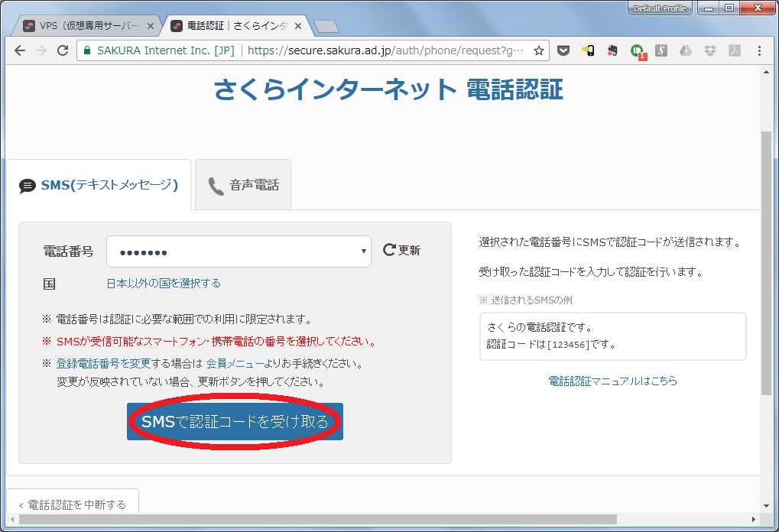Image resolution: width=779 pixels, height=532 pixels.
Task: Switch to the VPS browser tab
Action: pos(87,26)
